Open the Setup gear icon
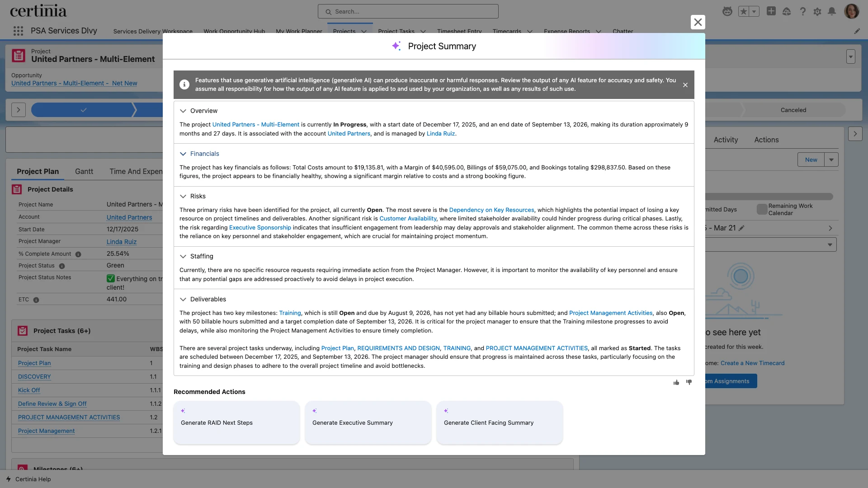868x488 pixels. [x=818, y=11]
